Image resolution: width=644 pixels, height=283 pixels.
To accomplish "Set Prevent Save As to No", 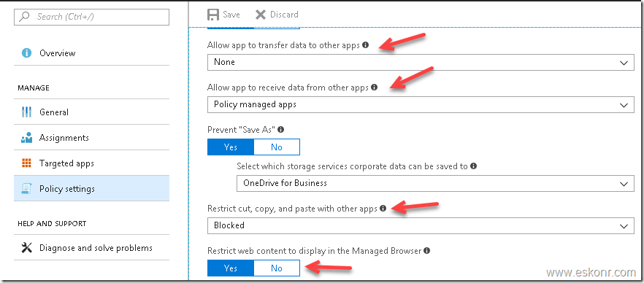I will [277, 147].
